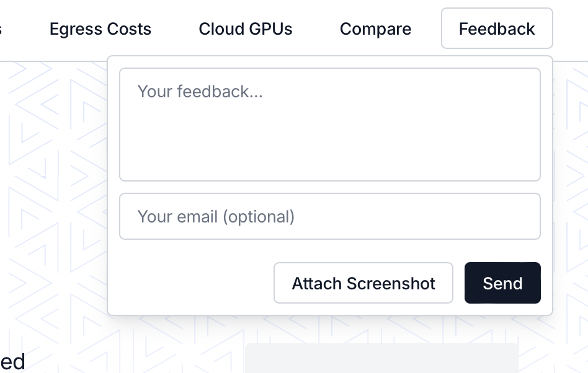Open the Compare page
588x373 pixels.
(375, 29)
